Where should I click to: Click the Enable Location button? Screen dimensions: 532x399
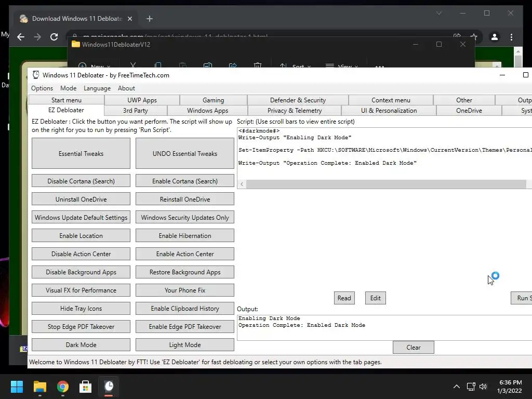[81, 235]
